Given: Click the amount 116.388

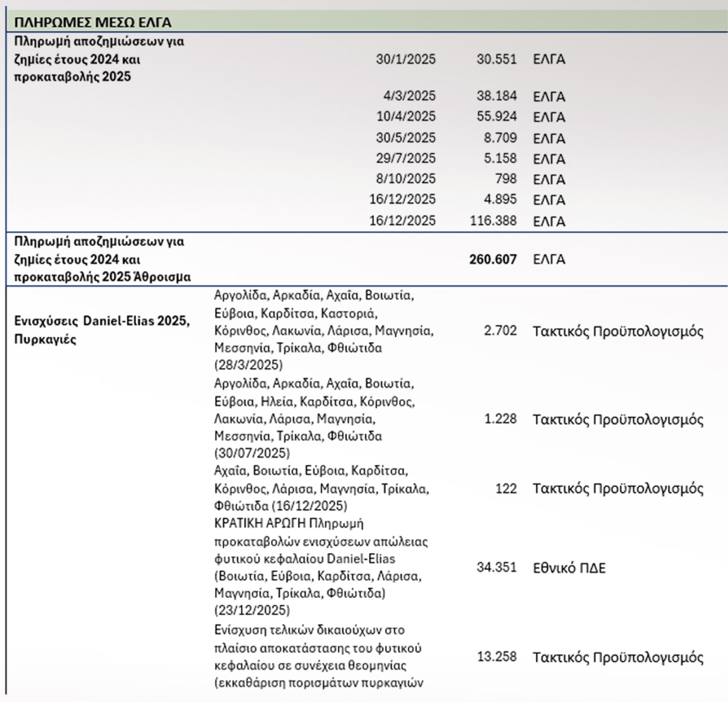Looking at the screenshot, I should click(x=493, y=221).
